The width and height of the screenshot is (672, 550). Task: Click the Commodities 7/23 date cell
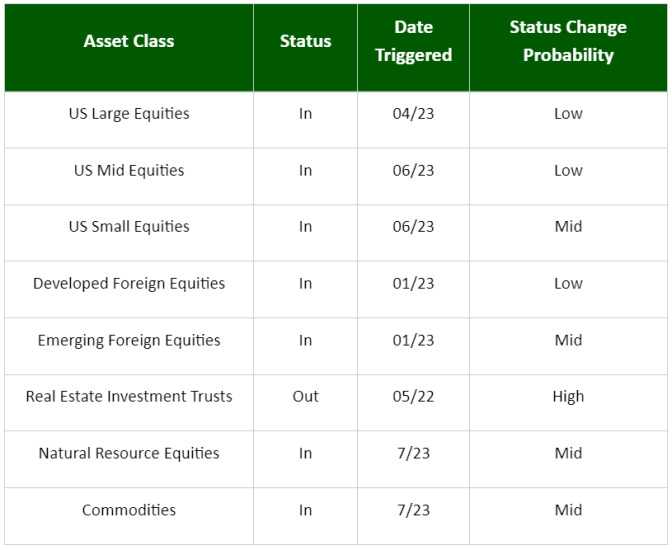point(413,510)
